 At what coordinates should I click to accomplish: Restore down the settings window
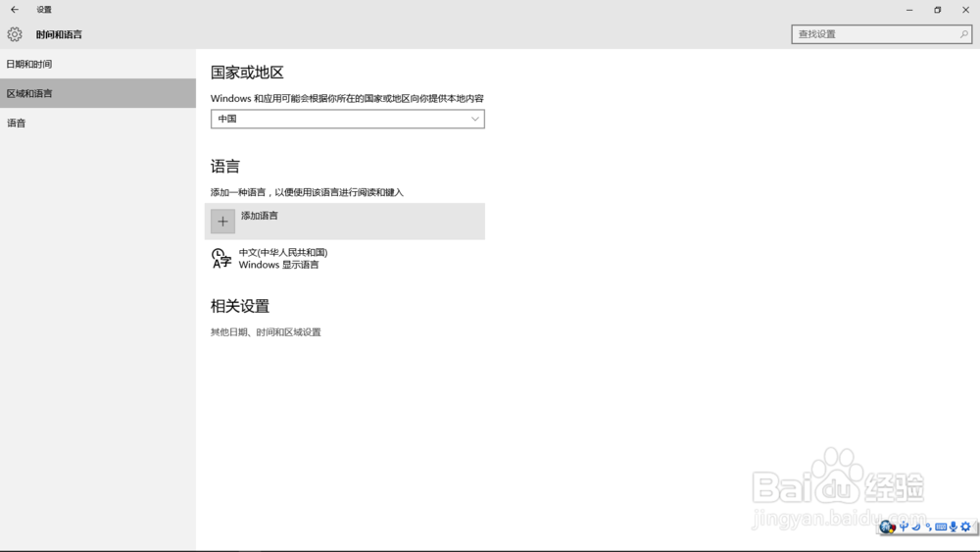938,10
